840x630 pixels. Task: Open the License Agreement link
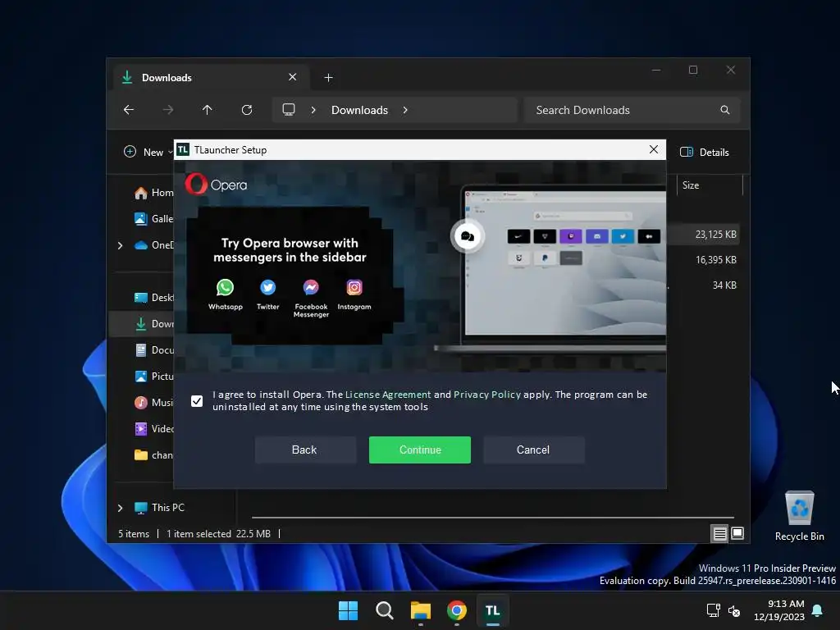coord(388,395)
